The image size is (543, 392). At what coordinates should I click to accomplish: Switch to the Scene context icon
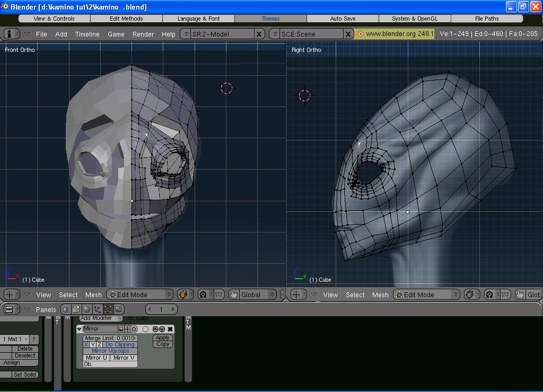[118, 309]
